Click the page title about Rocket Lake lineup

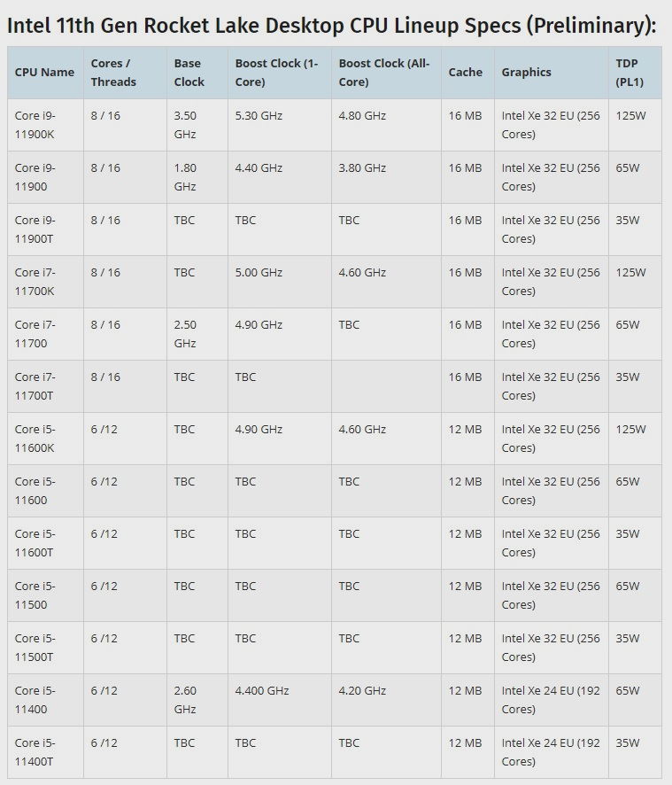[331, 24]
